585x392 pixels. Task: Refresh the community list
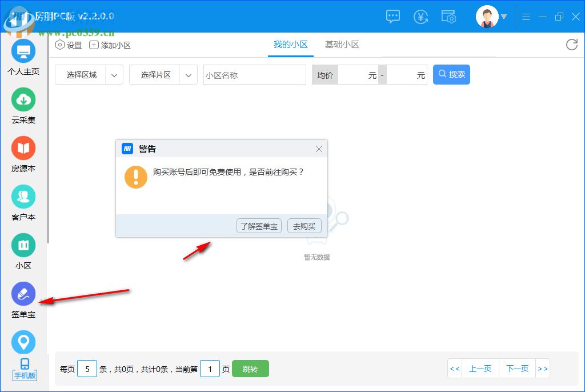pyautogui.click(x=571, y=45)
